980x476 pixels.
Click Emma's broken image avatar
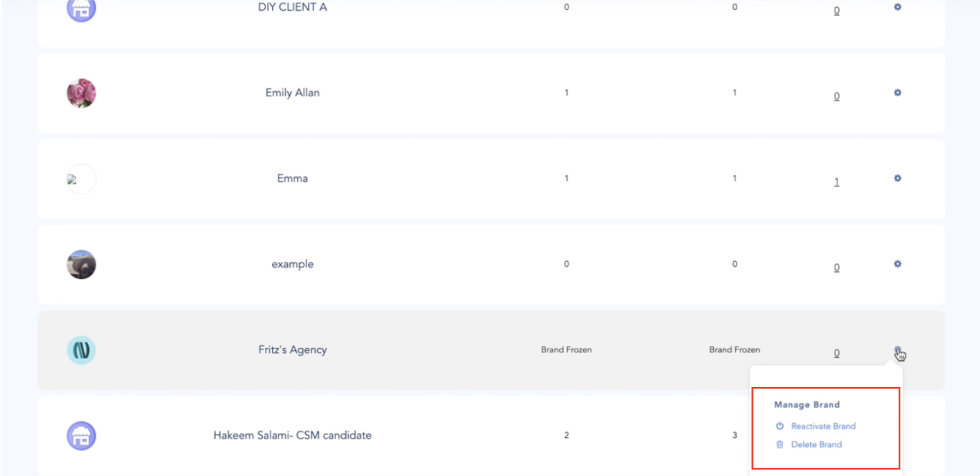point(81,179)
